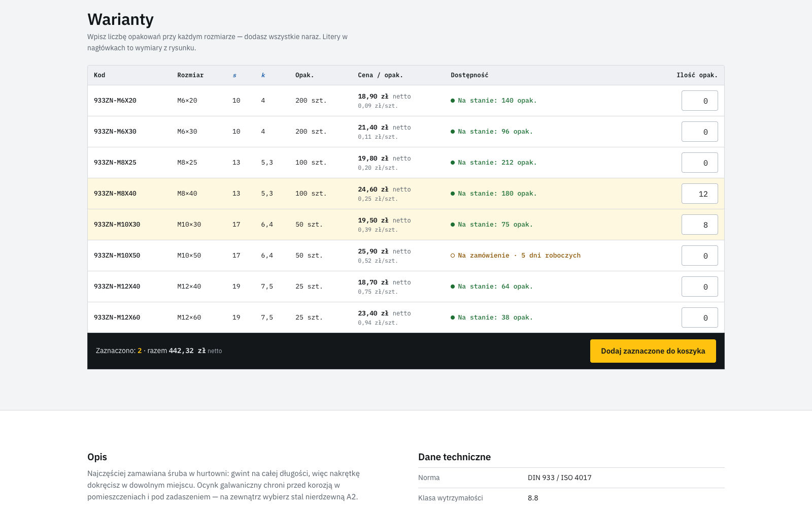This screenshot has width=812, height=508.
Task: Edit quantity 8 for 933ZN-M10X30
Action: (x=699, y=225)
